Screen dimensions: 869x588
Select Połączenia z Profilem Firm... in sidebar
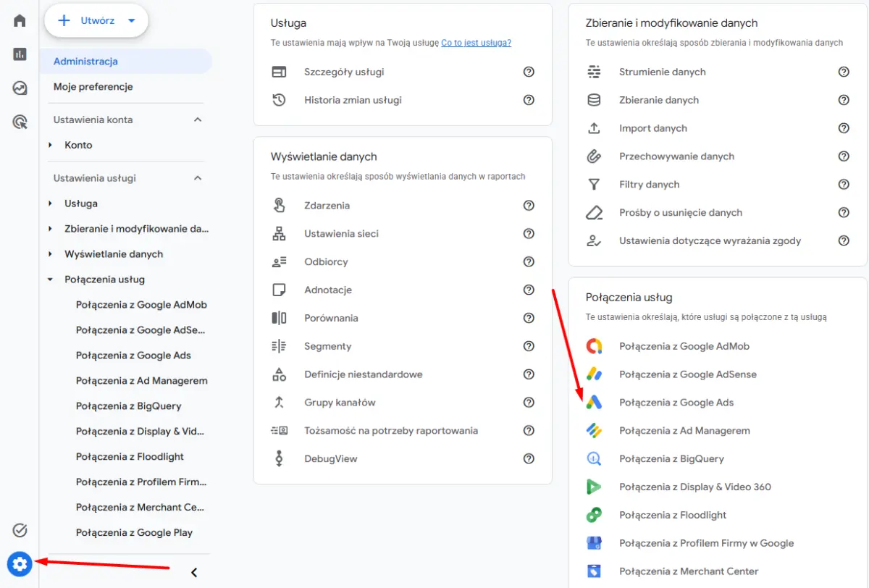point(141,482)
